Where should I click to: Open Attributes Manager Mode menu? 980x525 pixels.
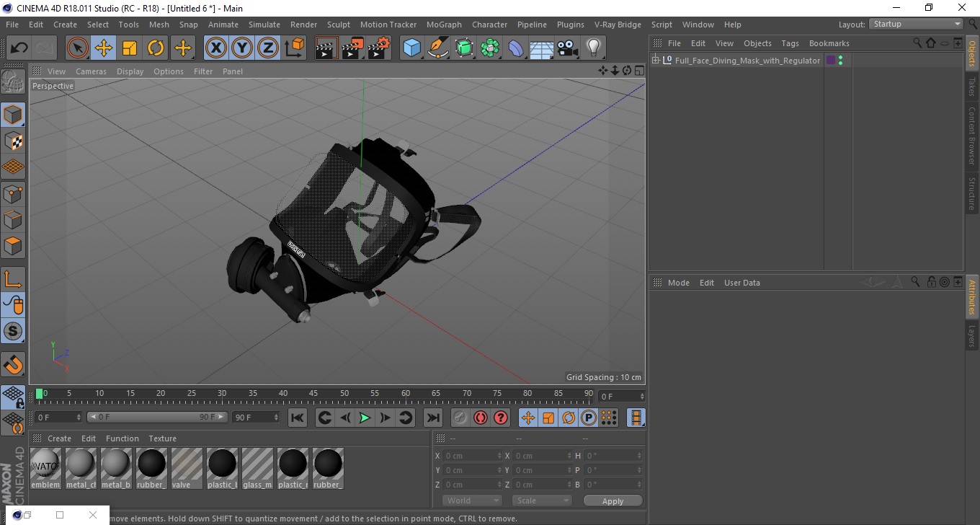pos(679,283)
